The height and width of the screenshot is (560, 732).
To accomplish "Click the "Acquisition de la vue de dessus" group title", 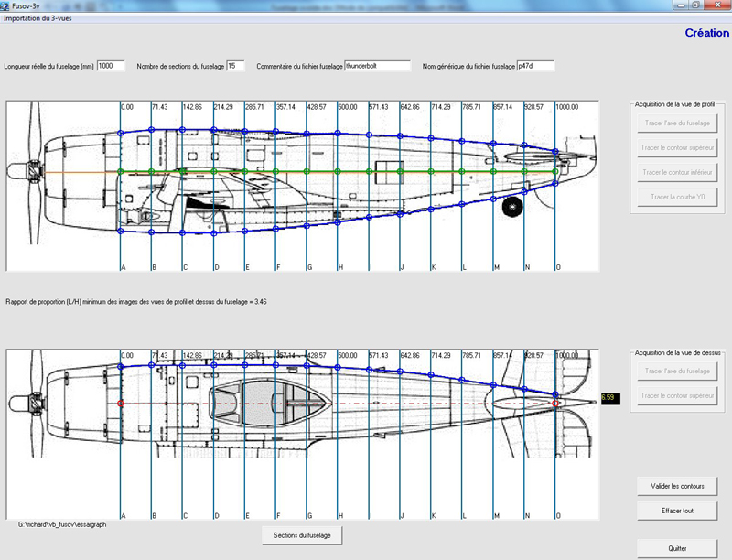I will [x=677, y=353].
